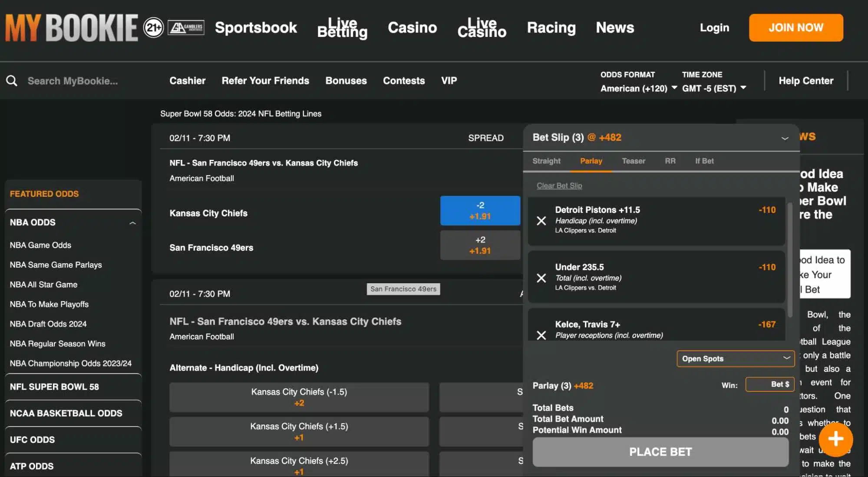868x477 pixels.
Task: Switch to the RR tab
Action: click(670, 161)
